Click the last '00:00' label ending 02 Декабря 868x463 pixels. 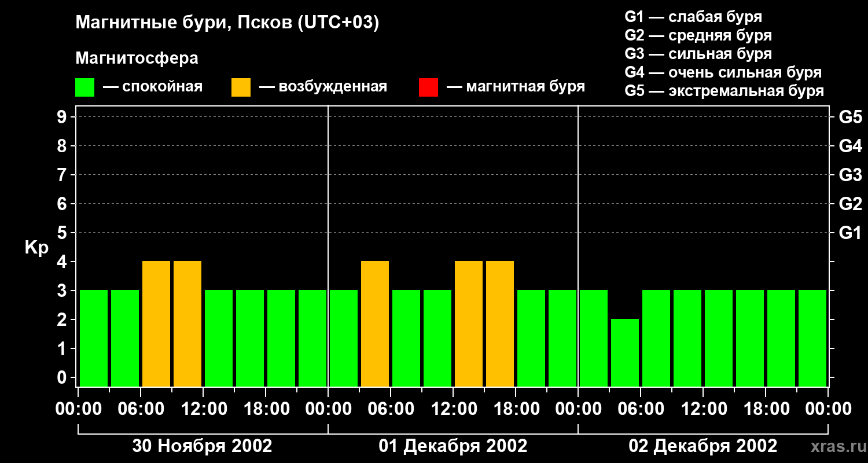tap(827, 409)
